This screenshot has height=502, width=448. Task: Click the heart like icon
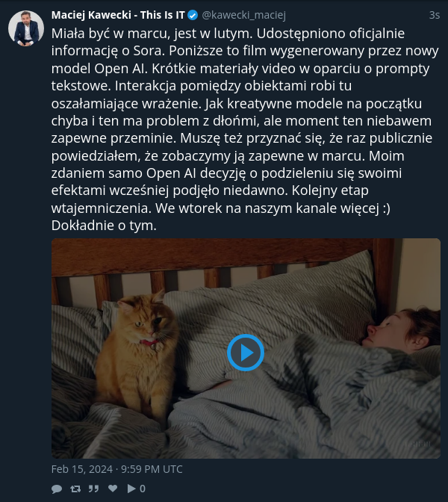click(113, 489)
